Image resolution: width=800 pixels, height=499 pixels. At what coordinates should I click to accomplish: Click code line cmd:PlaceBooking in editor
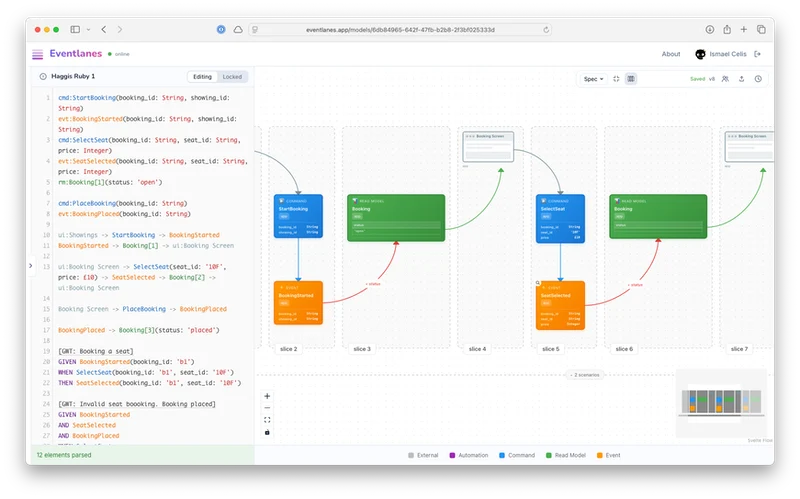pos(122,204)
